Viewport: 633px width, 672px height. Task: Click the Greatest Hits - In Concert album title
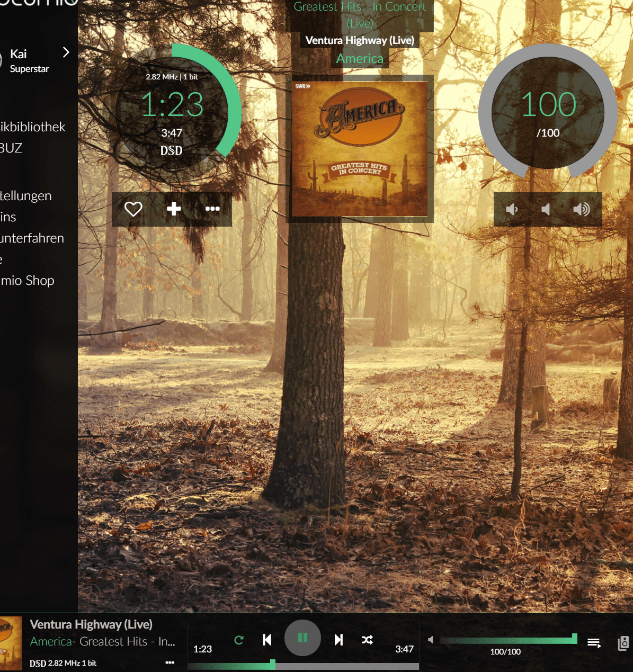[360, 14]
